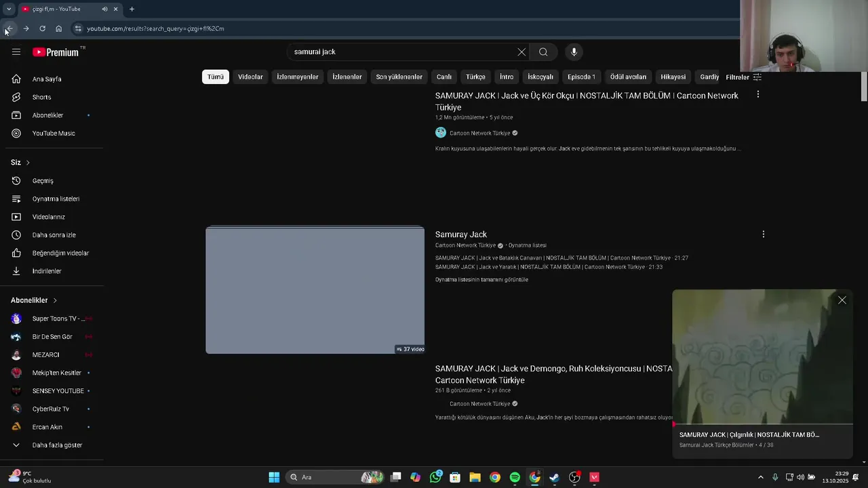Select the İzlenenler filter chip
This screenshot has width=868, height=488.
point(347,77)
